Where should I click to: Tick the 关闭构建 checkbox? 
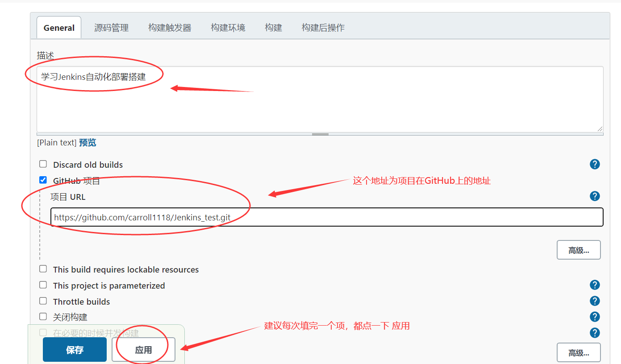click(43, 317)
